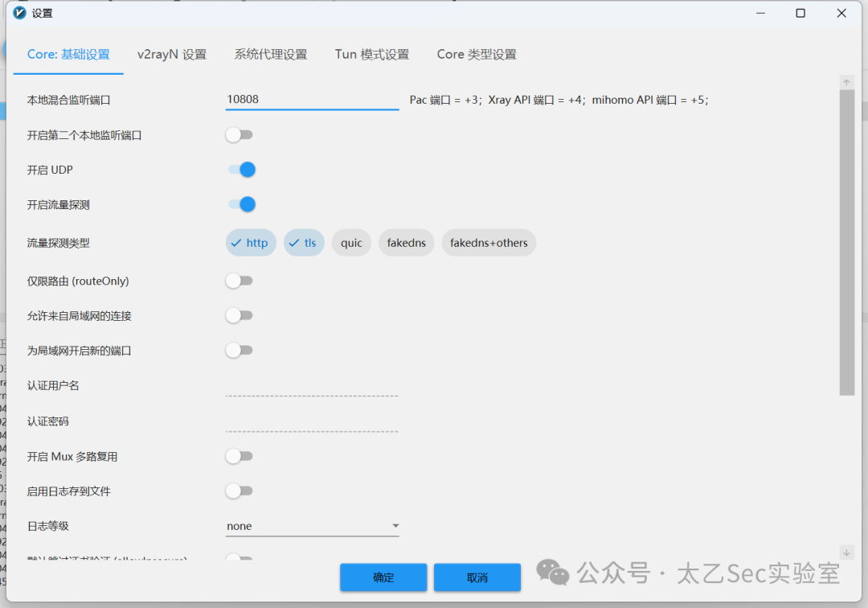Enable Mux 多路复用
Viewport: 868px width, 608px height.
coord(240,456)
